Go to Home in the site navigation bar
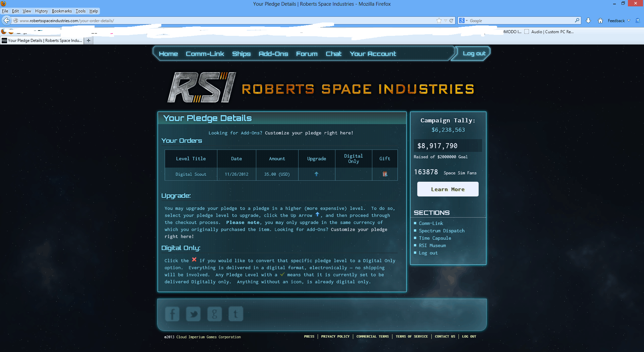The height and width of the screenshot is (352, 644). click(x=168, y=54)
